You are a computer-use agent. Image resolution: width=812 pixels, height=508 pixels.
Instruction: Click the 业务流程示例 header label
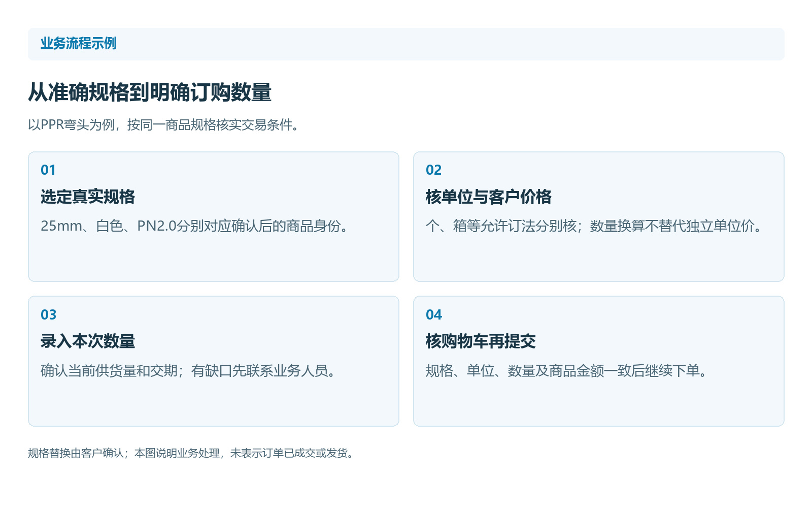point(79,44)
